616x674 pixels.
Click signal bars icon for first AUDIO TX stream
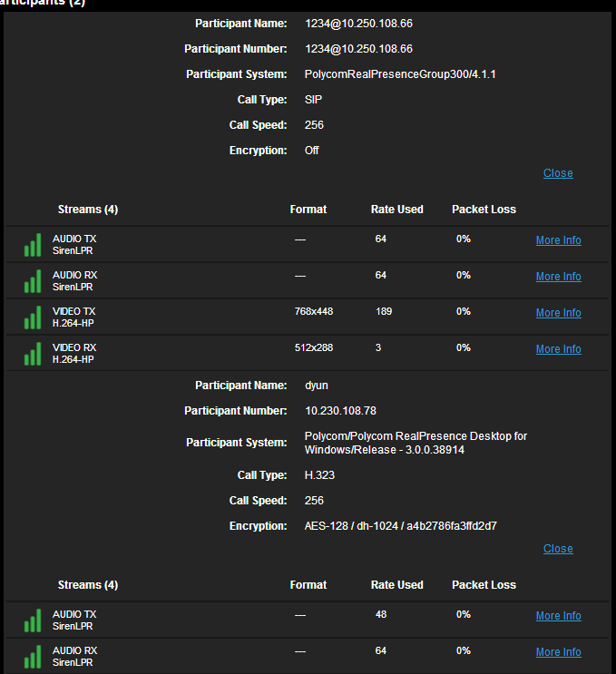[x=33, y=245]
